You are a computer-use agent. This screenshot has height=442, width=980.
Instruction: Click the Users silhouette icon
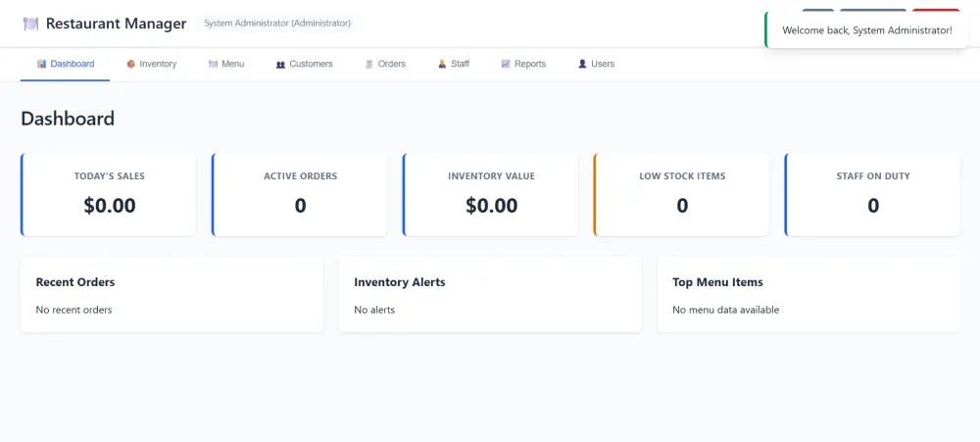(x=582, y=64)
